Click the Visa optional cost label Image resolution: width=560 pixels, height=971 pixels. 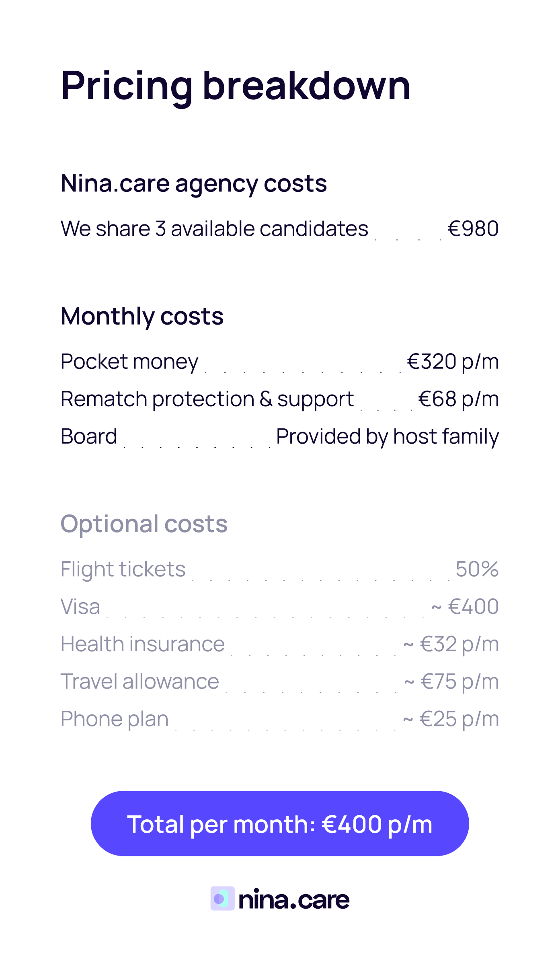coord(80,607)
